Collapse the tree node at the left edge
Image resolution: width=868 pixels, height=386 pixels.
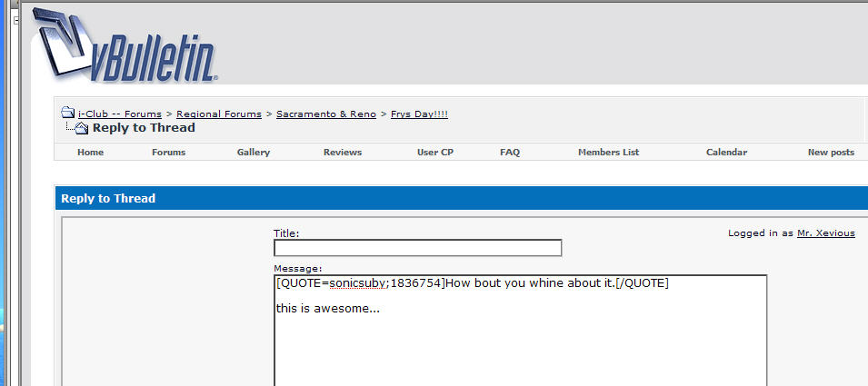pos(16,19)
